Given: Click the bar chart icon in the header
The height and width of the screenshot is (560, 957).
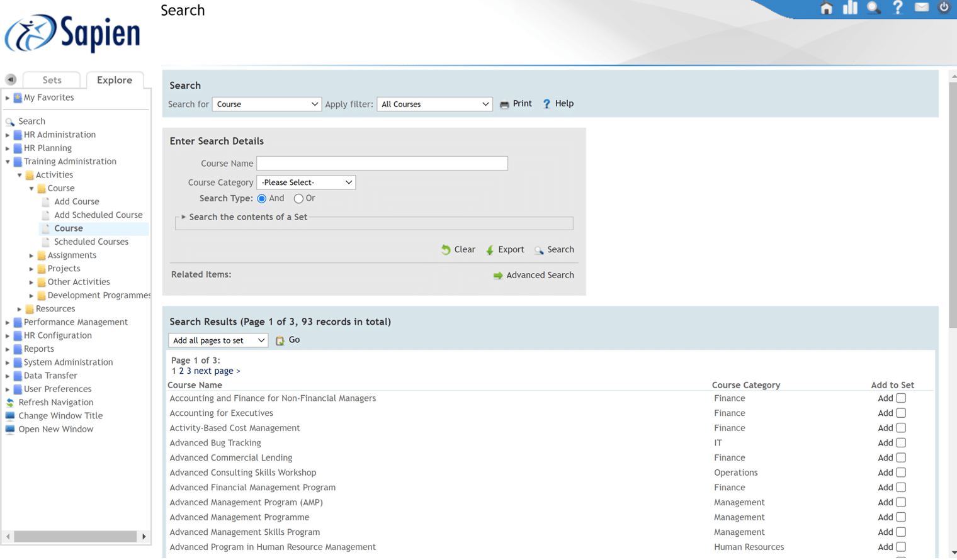Looking at the screenshot, I should coord(849,8).
